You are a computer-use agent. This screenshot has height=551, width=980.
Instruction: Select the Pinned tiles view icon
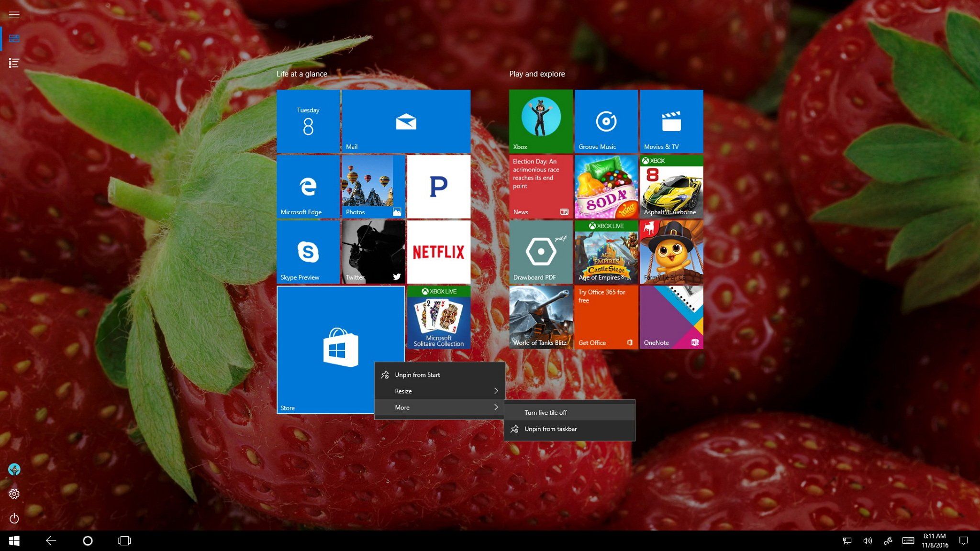14,38
